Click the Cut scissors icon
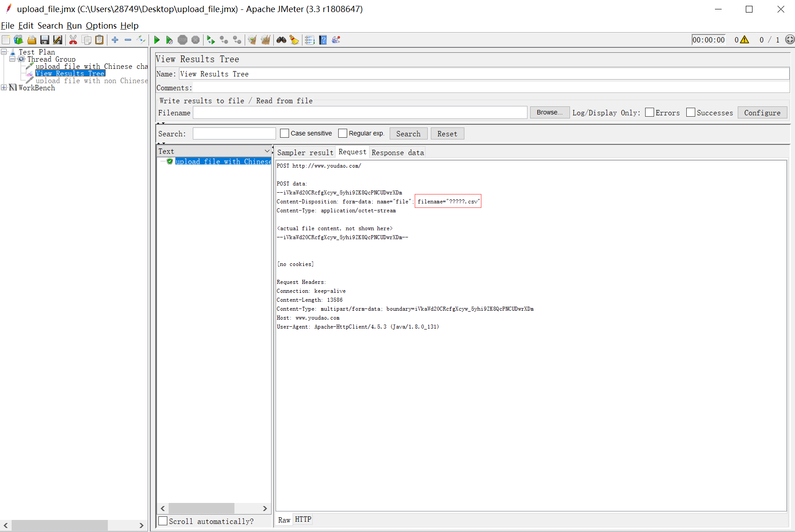795x532 pixels. pos(73,40)
